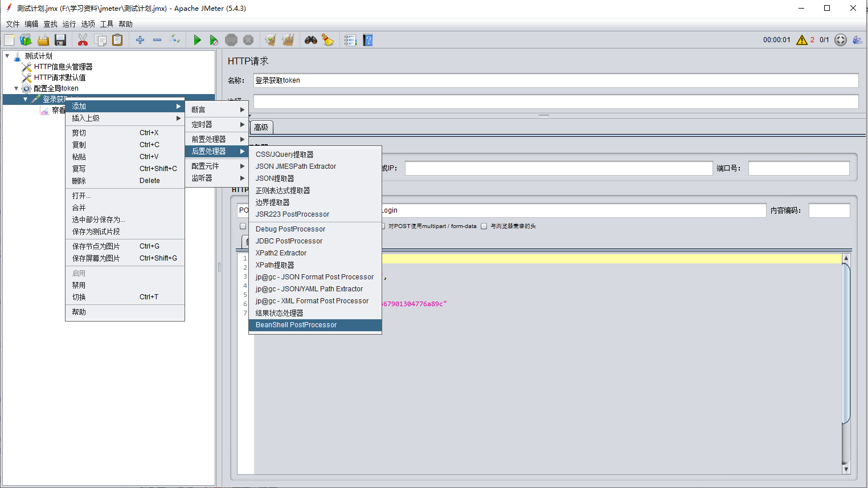Collapse all nodes with minus icon
The image size is (868, 488).
tap(157, 40)
